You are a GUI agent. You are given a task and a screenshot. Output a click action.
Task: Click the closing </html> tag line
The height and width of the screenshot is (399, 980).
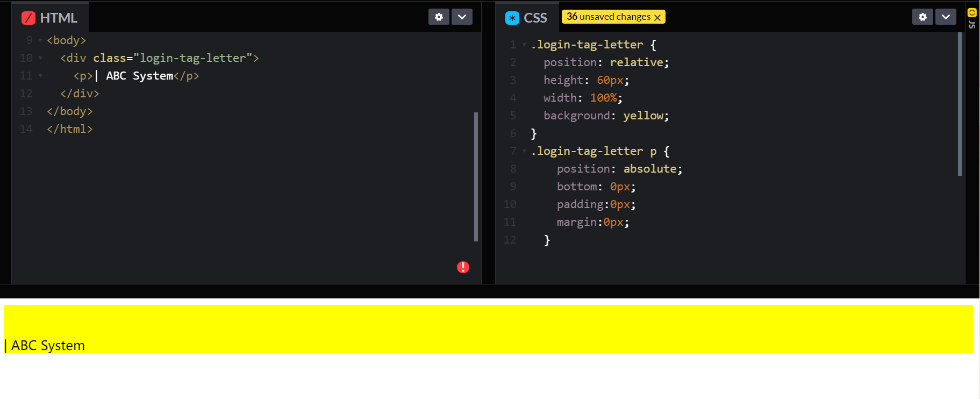(x=70, y=129)
